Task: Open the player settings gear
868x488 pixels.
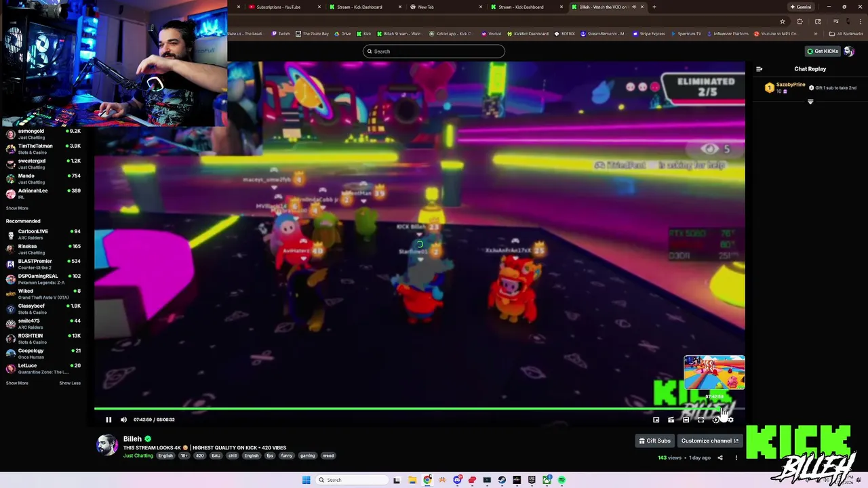Action: [x=730, y=420]
